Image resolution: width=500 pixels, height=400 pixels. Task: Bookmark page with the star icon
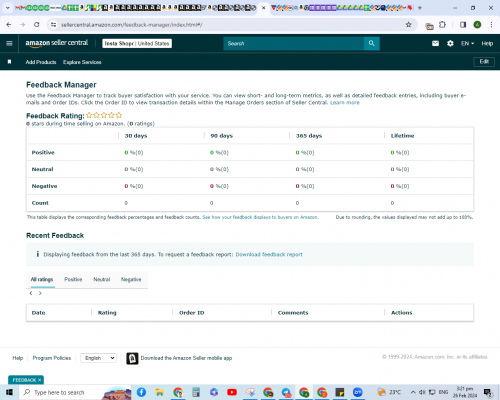[408, 25]
